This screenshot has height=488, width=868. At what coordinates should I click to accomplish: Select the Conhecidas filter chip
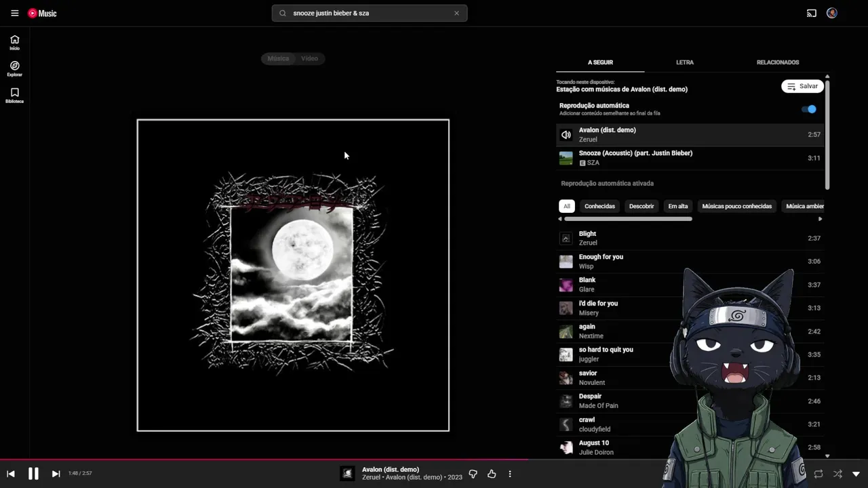599,206
